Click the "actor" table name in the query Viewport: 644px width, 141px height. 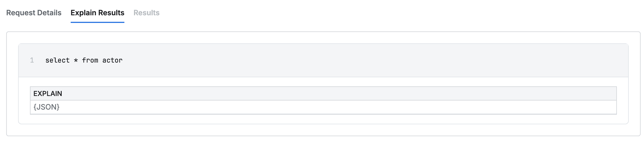click(112, 60)
